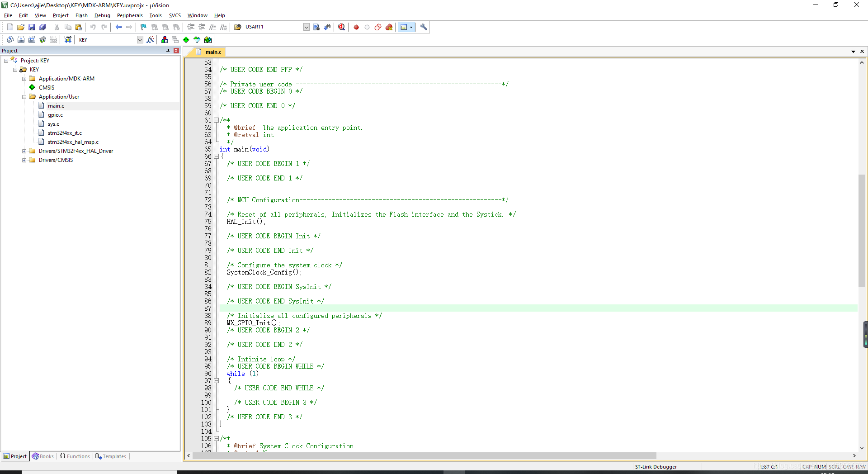The image size is (868, 474).
Task: Place cursor on HAL_Init() line
Action: pos(246,222)
